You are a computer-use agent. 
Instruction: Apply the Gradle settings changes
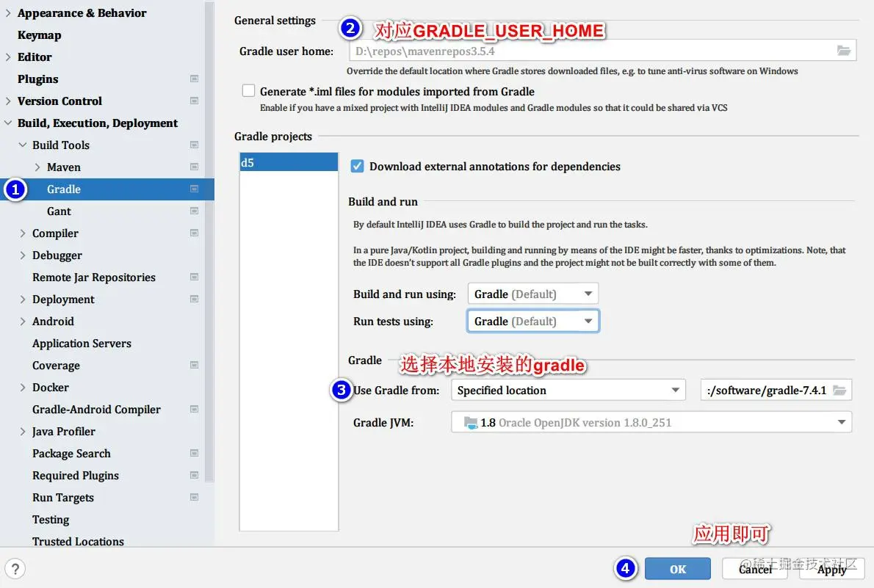point(831,568)
